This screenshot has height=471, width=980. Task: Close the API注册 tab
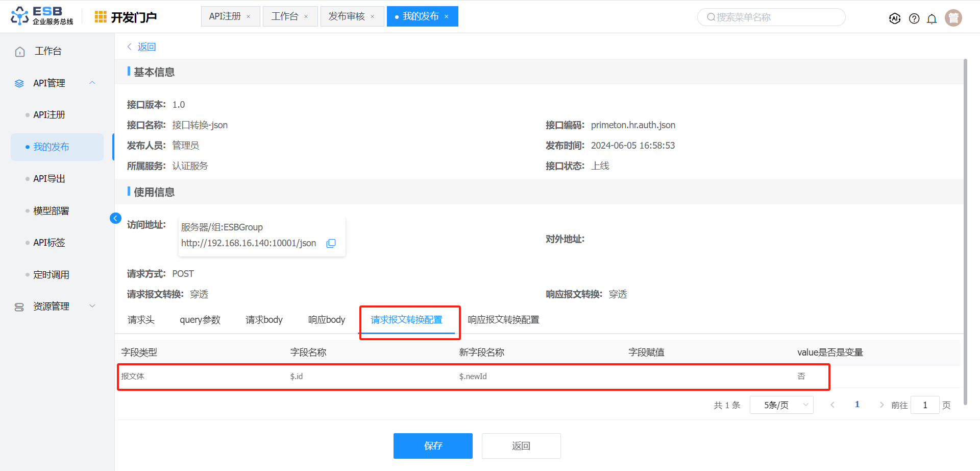coord(249,17)
